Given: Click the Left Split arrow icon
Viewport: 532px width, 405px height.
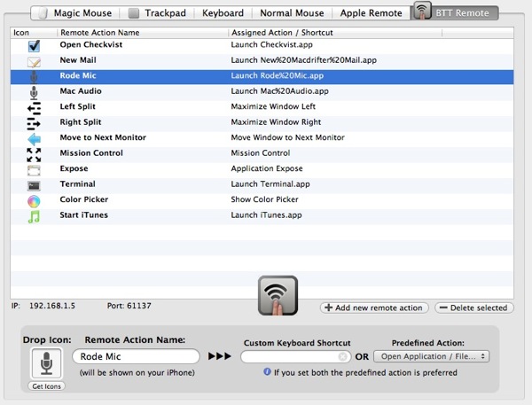Looking at the screenshot, I should point(34,108).
